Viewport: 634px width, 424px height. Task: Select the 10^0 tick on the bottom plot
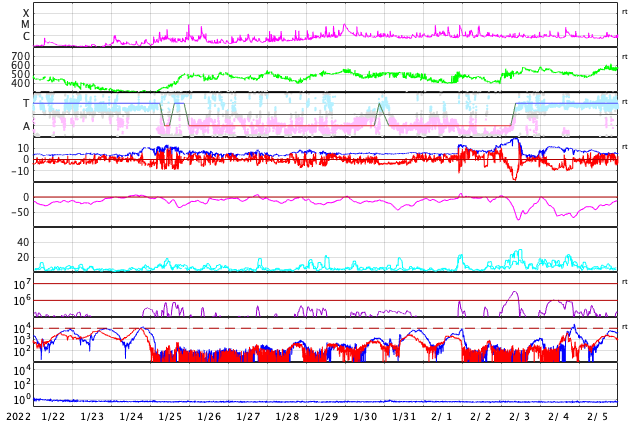20,400
